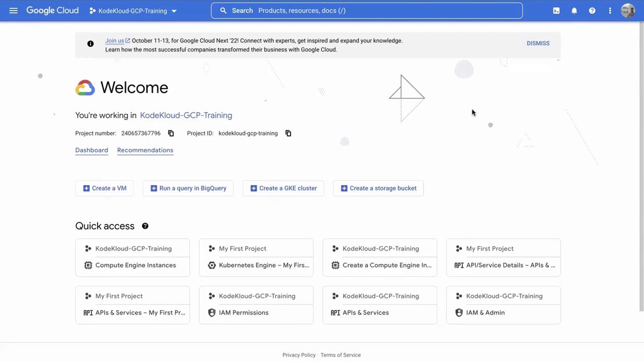644x362 pixels.
Task: Click the Create a VM button
Action: tap(105, 188)
